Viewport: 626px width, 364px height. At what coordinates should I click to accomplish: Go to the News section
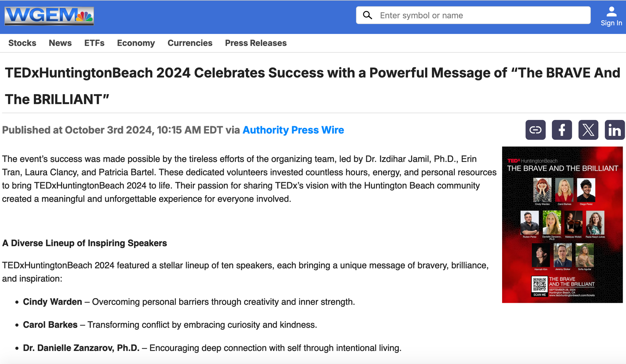point(60,43)
